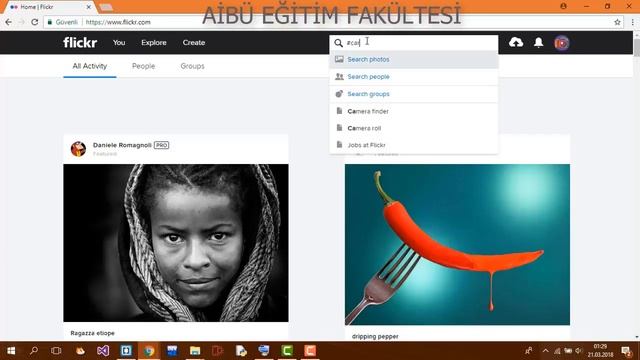Select Camera roll suggestion
The image size is (640, 360).
click(x=413, y=128)
